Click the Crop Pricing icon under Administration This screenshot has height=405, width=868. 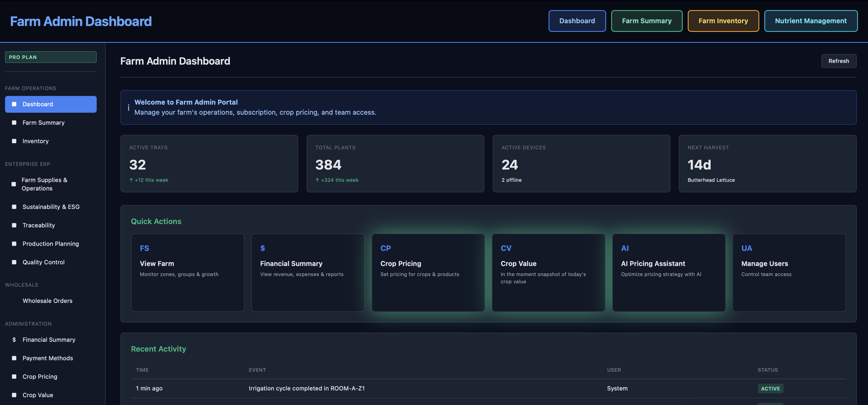pos(14,376)
